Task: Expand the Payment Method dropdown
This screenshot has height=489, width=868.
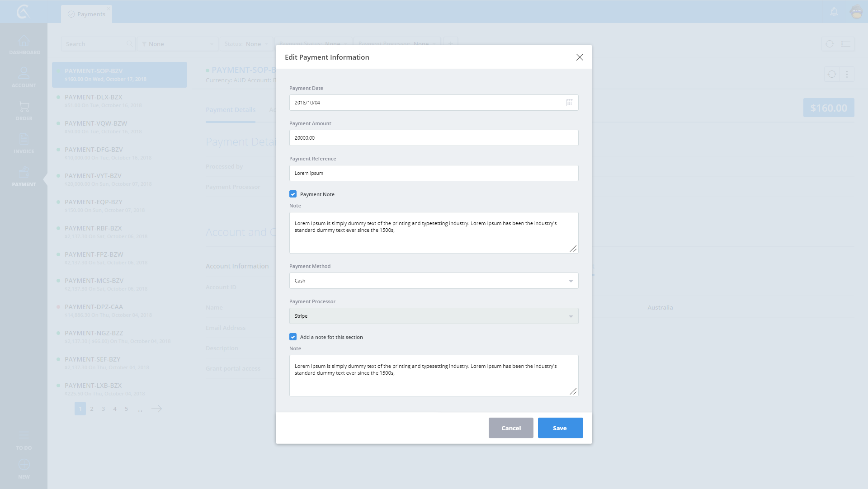Action: 434,281
